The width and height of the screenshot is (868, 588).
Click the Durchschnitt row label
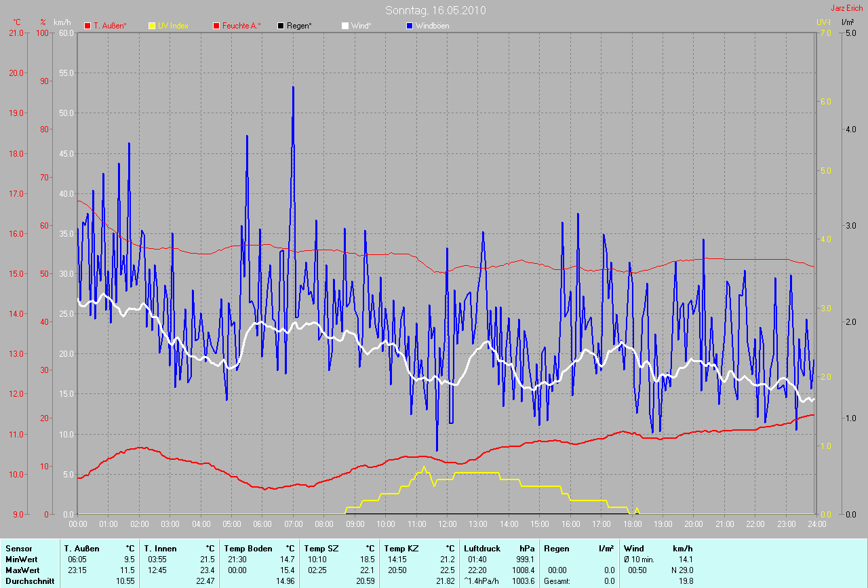[x=30, y=581]
